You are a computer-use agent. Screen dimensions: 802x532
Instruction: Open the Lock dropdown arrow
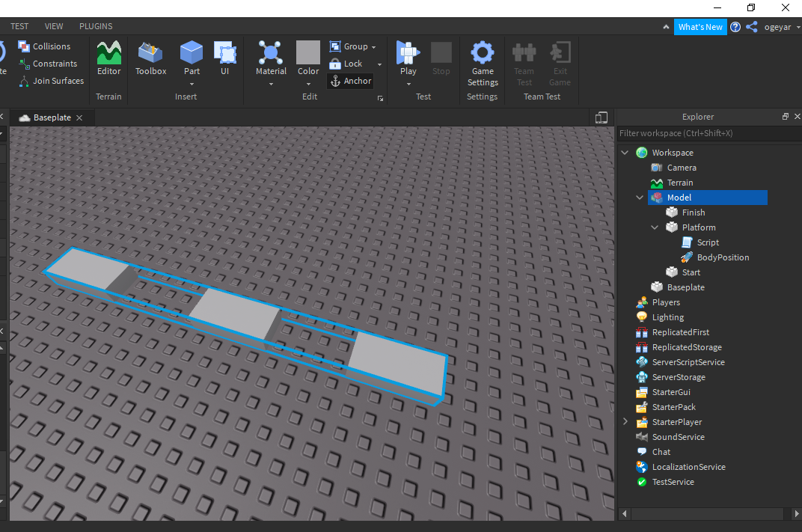pos(379,64)
